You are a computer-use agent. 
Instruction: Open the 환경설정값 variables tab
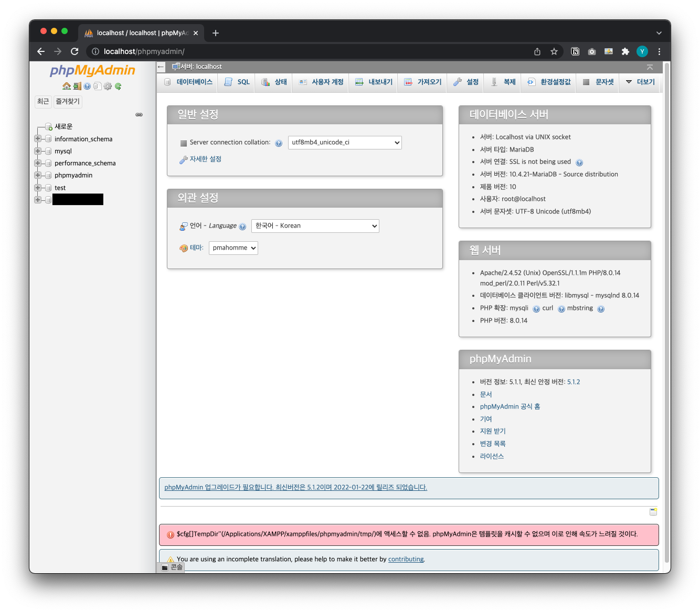point(549,82)
